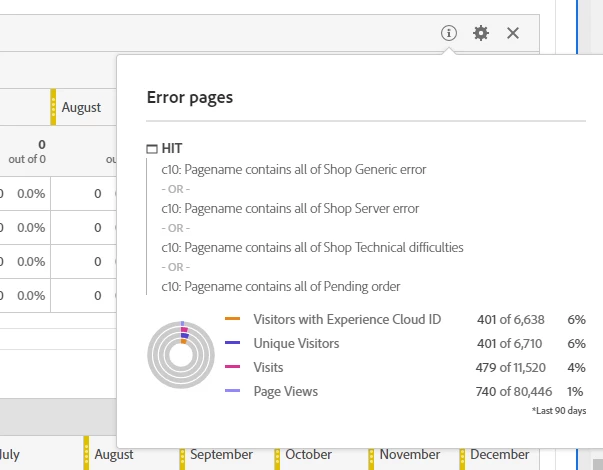The image size is (603, 470).
Task: Click the '0 out of 0' total cell
Action: (27, 152)
